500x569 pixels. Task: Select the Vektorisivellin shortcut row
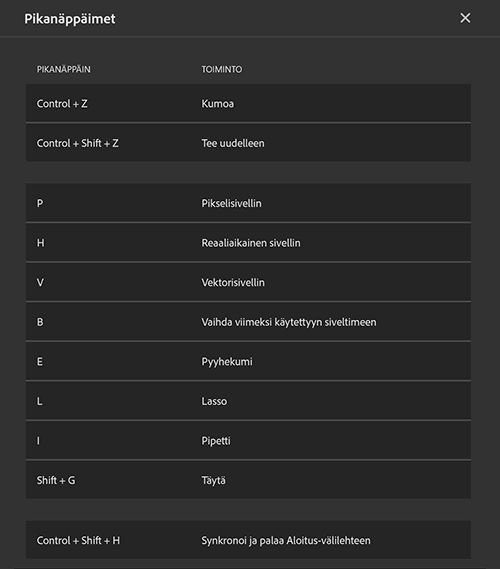coord(248,282)
